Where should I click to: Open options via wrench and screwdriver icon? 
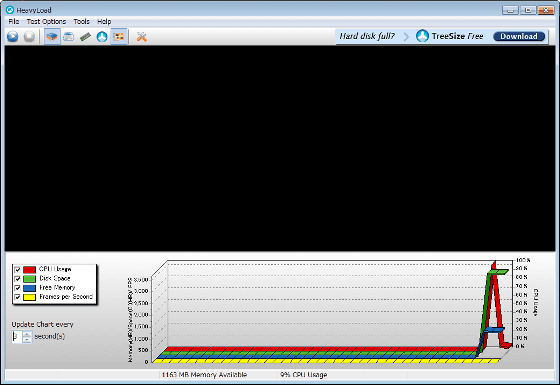click(x=142, y=36)
